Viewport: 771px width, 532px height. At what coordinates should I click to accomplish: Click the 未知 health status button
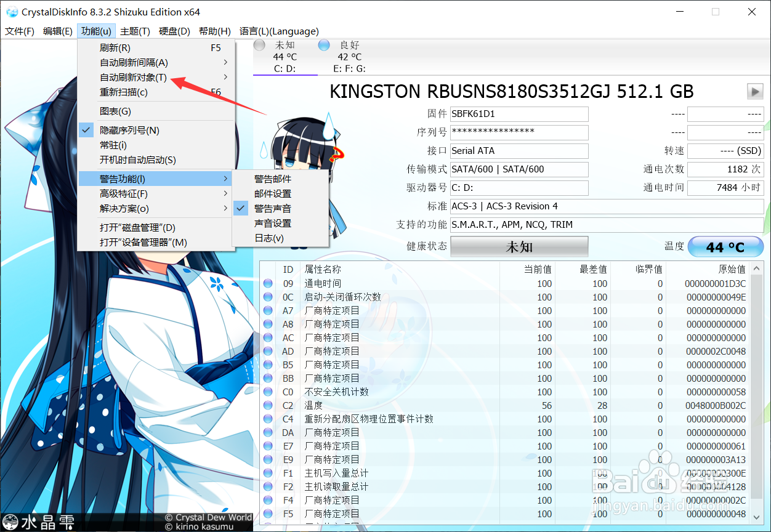pyautogui.click(x=519, y=247)
